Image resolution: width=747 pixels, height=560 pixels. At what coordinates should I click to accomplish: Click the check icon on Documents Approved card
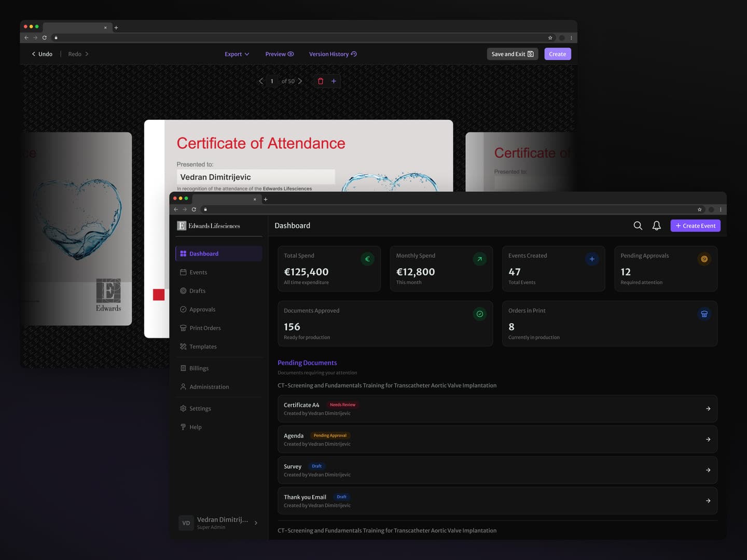(480, 314)
